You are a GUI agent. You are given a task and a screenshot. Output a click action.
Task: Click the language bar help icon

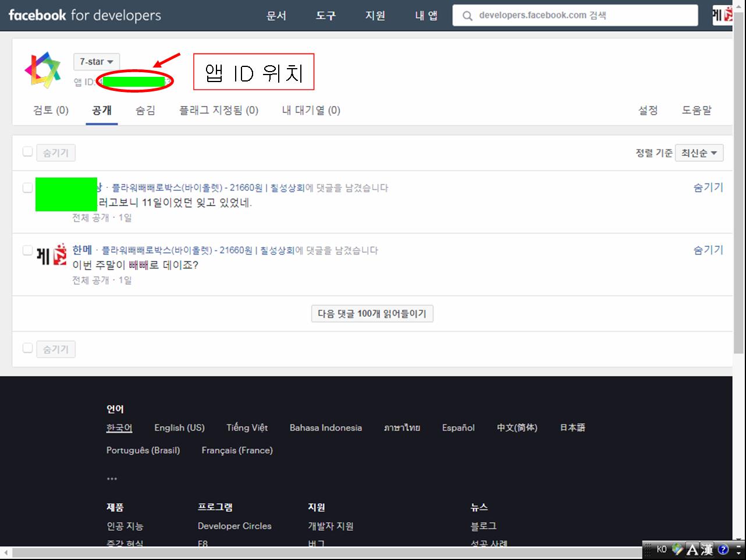pos(723,549)
